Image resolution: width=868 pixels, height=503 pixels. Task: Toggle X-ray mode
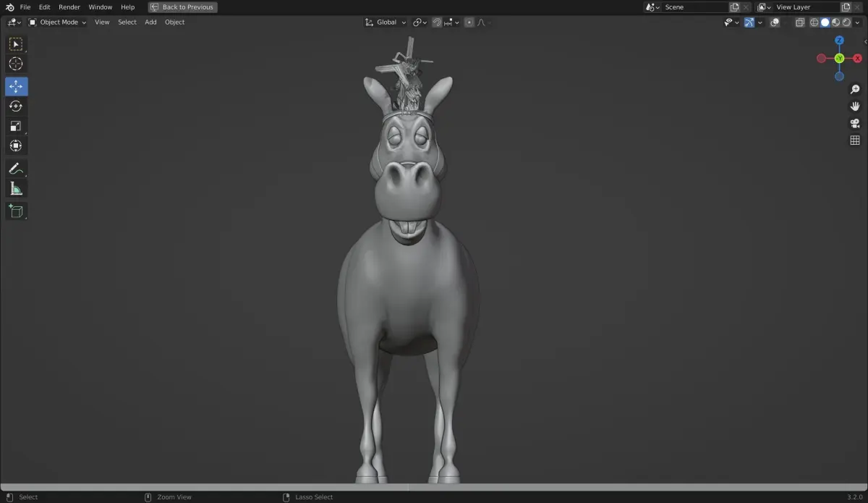click(x=799, y=22)
